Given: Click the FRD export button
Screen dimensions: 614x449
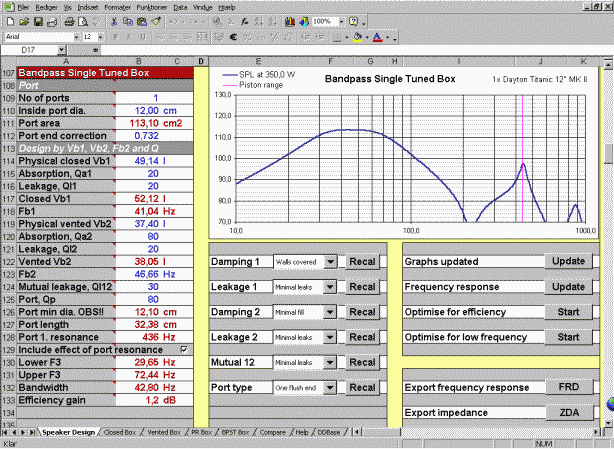Looking at the screenshot, I should click(569, 387).
